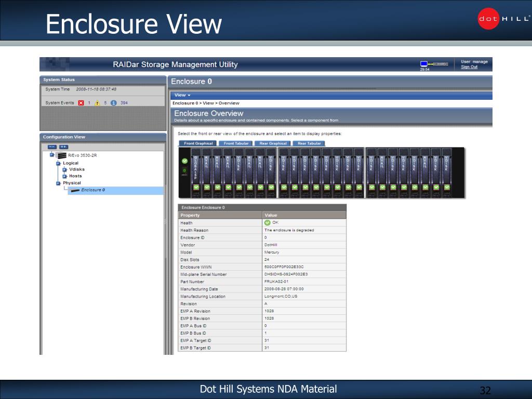
Task: Click the User: manage label
Action: 474,62
